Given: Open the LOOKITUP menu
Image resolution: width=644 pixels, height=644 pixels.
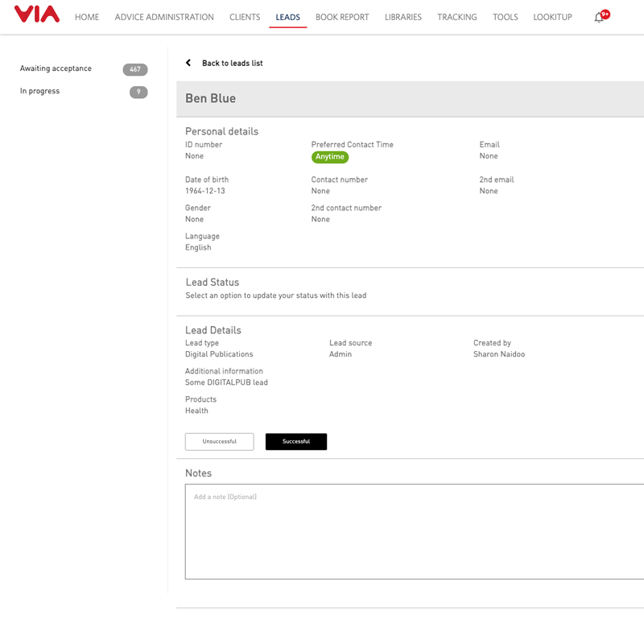Looking at the screenshot, I should click(552, 17).
